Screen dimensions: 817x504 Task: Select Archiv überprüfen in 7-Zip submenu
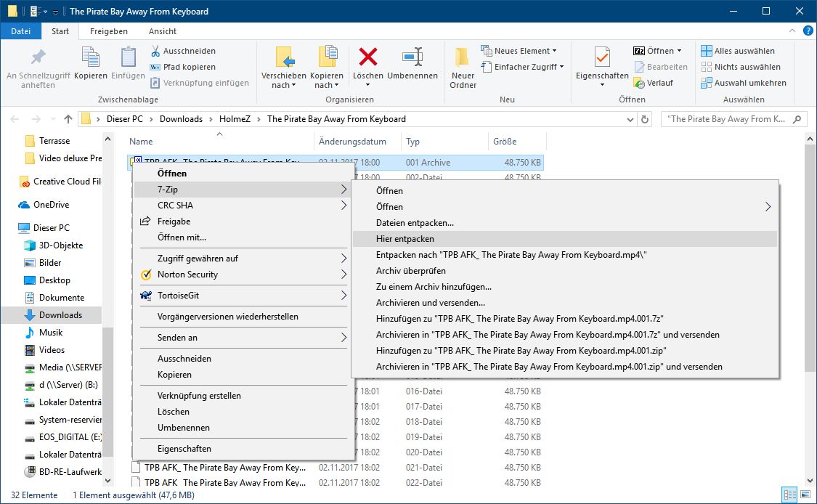pyautogui.click(x=565, y=270)
